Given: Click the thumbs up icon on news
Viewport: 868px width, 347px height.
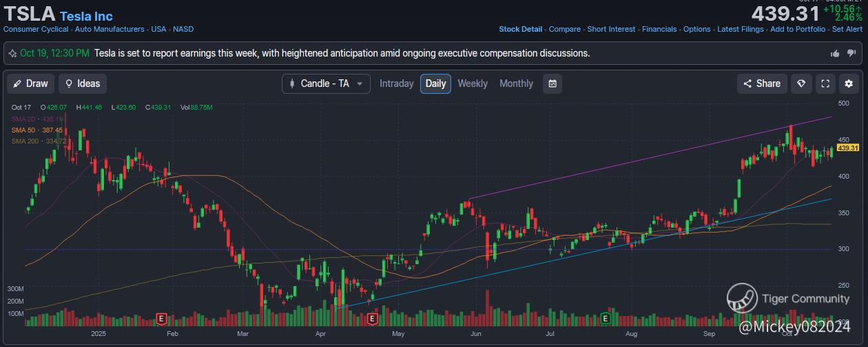Looking at the screenshot, I should pyautogui.click(x=835, y=53).
